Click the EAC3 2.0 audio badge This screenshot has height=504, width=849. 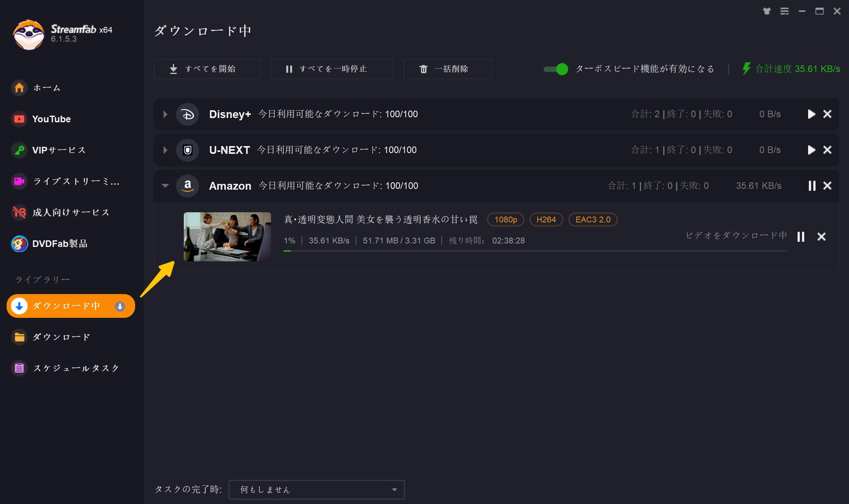pyautogui.click(x=593, y=220)
